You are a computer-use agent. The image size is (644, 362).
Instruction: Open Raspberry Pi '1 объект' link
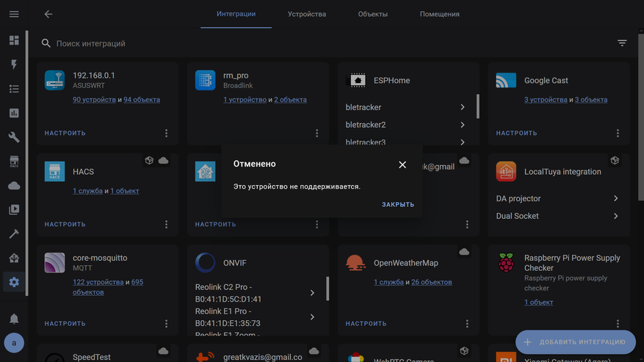pyautogui.click(x=538, y=303)
